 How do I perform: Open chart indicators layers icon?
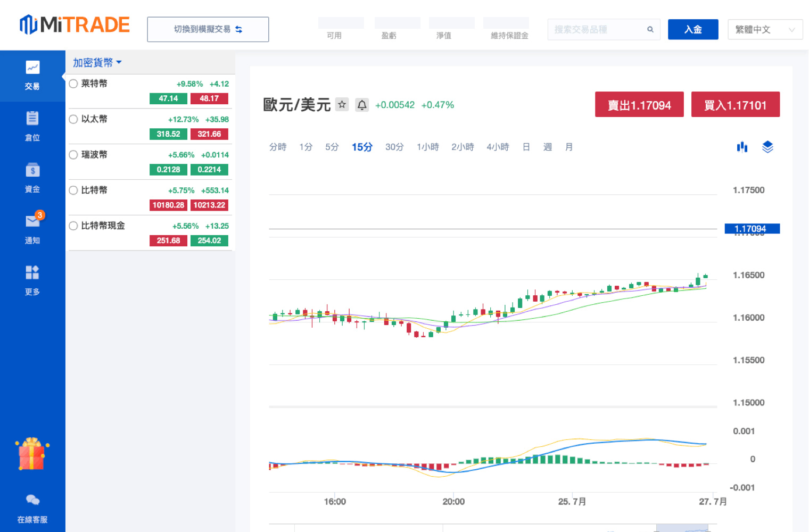[x=767, y=147]
